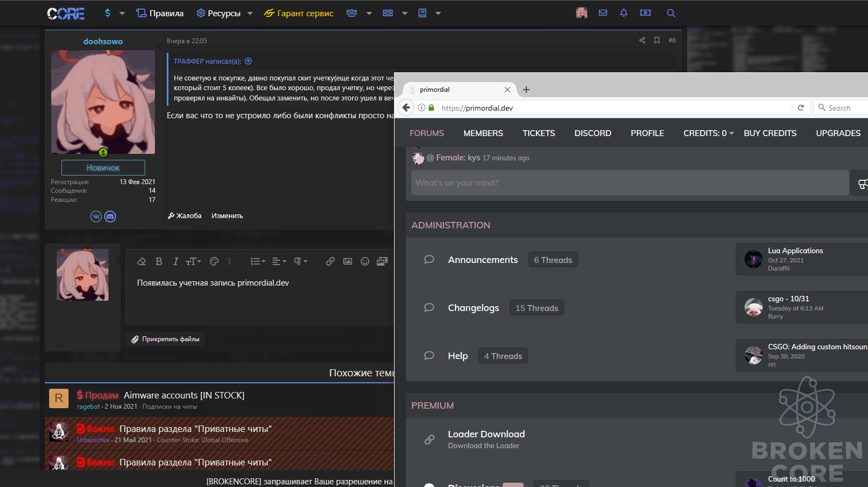
Task: Open the private messages envelope icon
Action: [603, 13]
